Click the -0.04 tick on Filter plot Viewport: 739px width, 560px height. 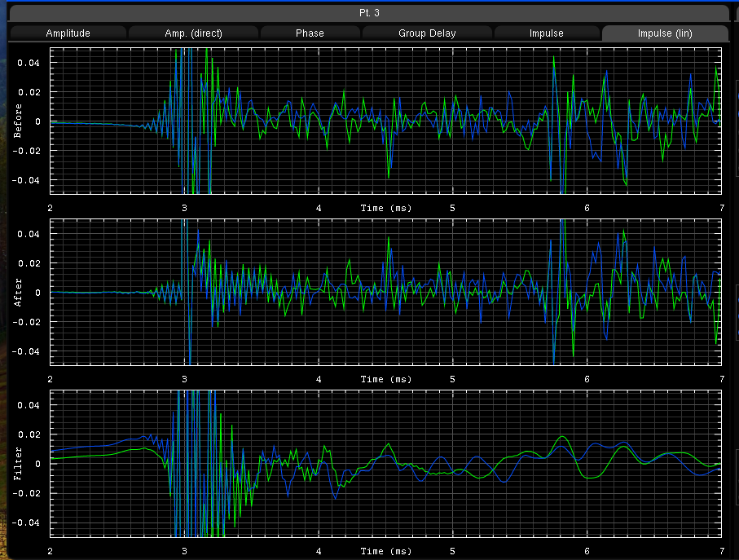coord(29,523)
